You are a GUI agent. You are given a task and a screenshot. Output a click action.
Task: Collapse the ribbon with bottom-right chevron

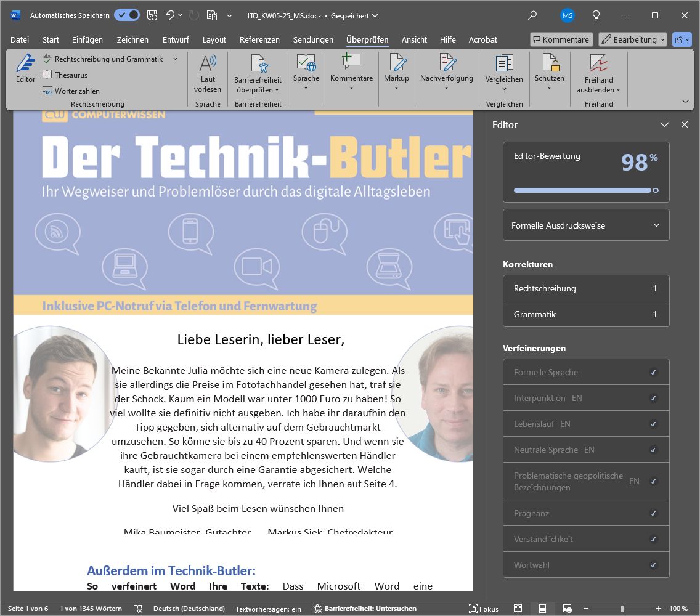pyautogui.click(x=685, y=102)
